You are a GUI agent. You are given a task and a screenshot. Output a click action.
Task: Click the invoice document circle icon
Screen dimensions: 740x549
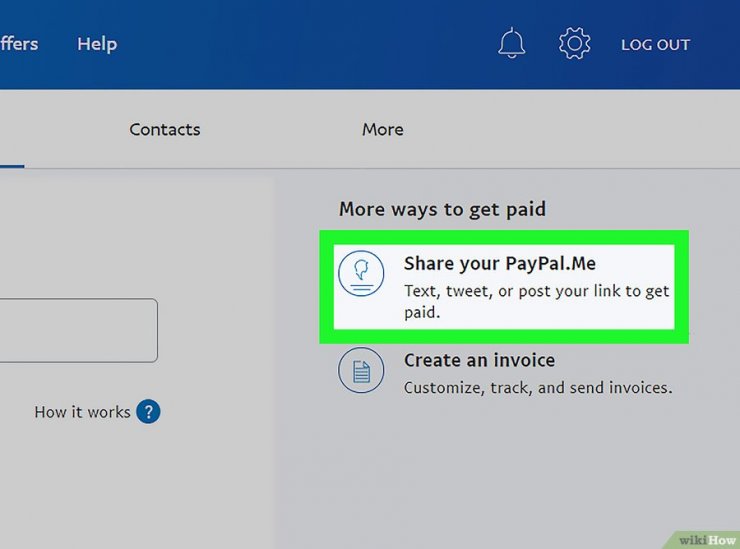pos(361,370)
